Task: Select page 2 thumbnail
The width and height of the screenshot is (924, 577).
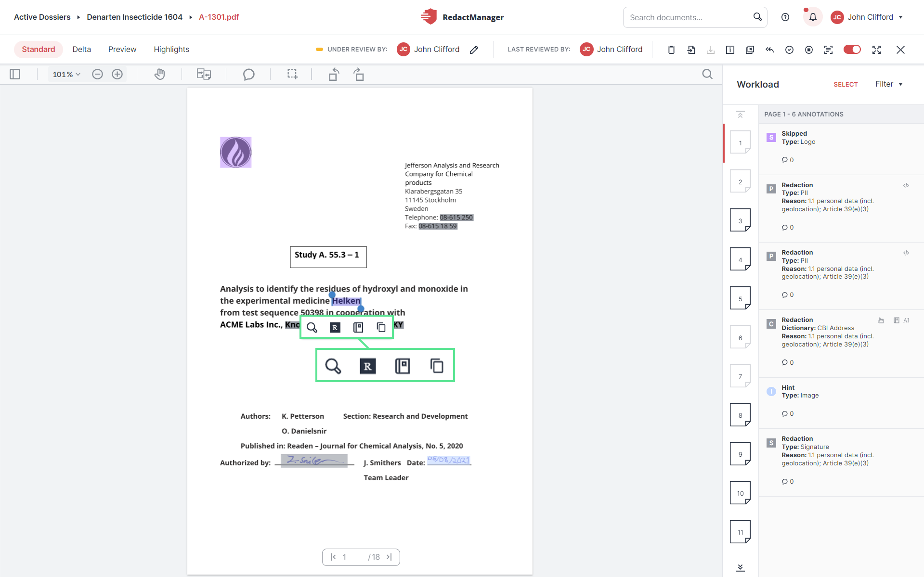Action: click(740, 181)
